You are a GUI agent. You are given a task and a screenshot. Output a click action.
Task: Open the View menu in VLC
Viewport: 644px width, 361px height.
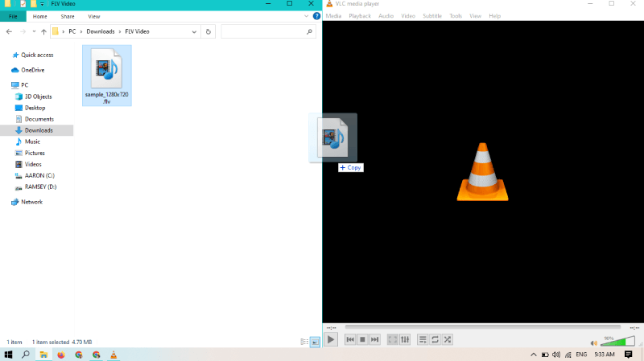[475, 16]
